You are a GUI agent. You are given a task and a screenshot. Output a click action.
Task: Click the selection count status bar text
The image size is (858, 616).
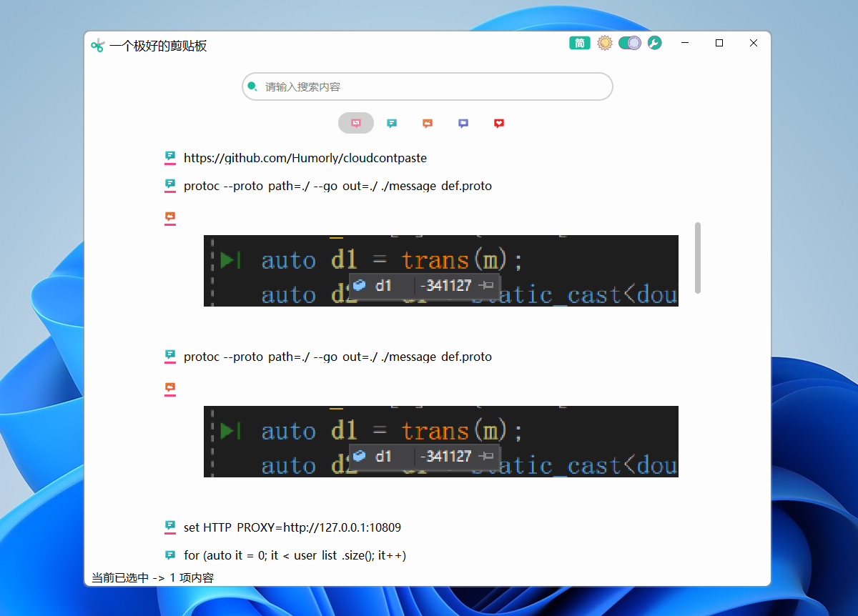pyautogui.click(x=153, y=577)
